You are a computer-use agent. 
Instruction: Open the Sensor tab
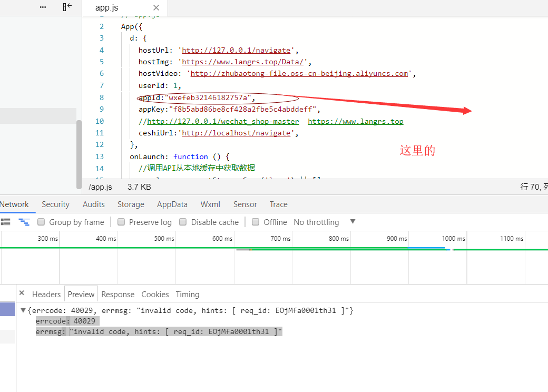[x=245, y=204]
